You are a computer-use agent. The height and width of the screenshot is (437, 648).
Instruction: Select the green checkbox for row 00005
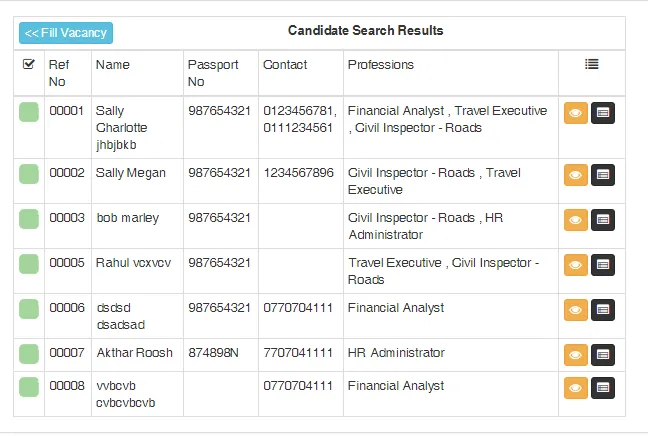pyautogui.click(x=29, y=264)
